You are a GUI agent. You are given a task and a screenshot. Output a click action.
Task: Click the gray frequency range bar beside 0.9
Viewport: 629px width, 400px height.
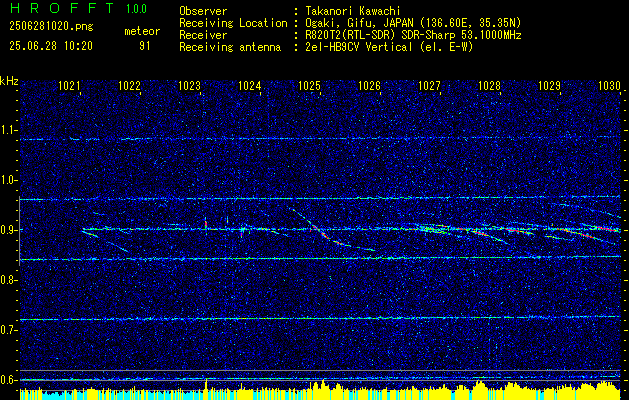point(19,231)
